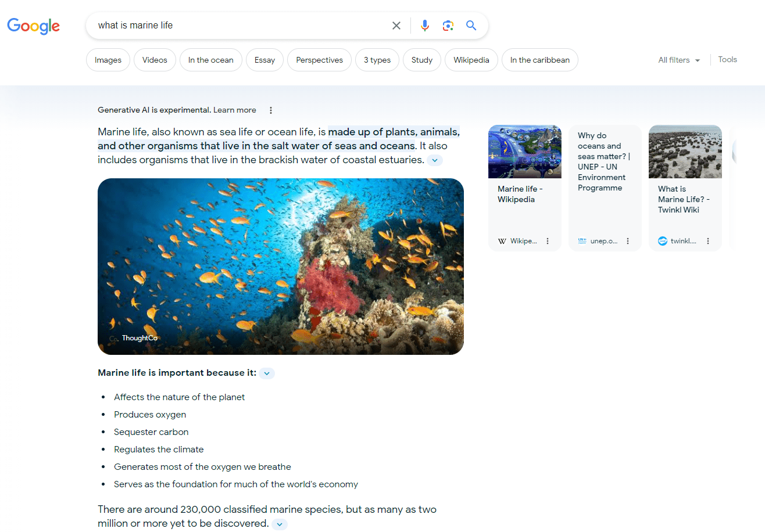The width and height of the screenshot is (765, 532).
Task: Expand the marine life importance section
Action: coord(267,373)
